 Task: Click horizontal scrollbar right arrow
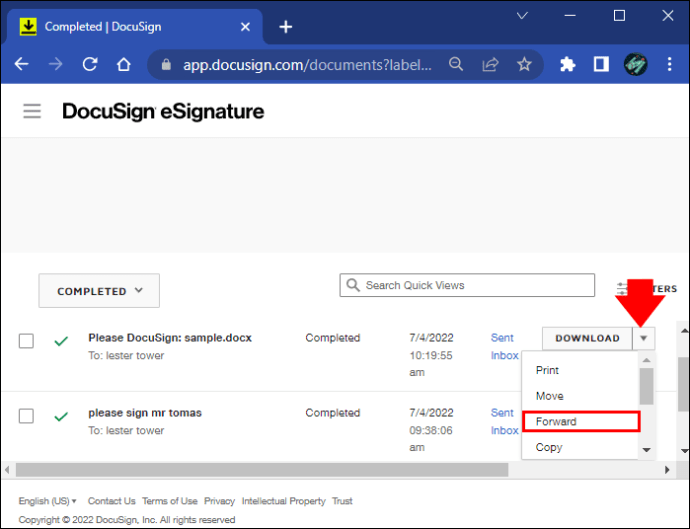(668, 470)
